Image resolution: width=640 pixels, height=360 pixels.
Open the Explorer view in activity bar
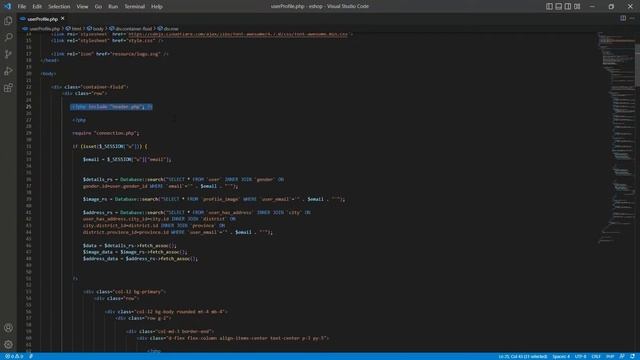8,20
